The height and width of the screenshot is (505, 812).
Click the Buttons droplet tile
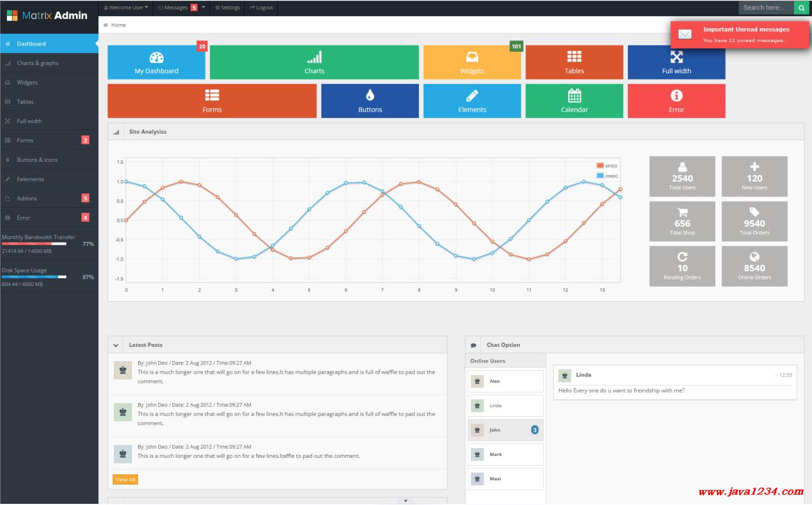370,101
